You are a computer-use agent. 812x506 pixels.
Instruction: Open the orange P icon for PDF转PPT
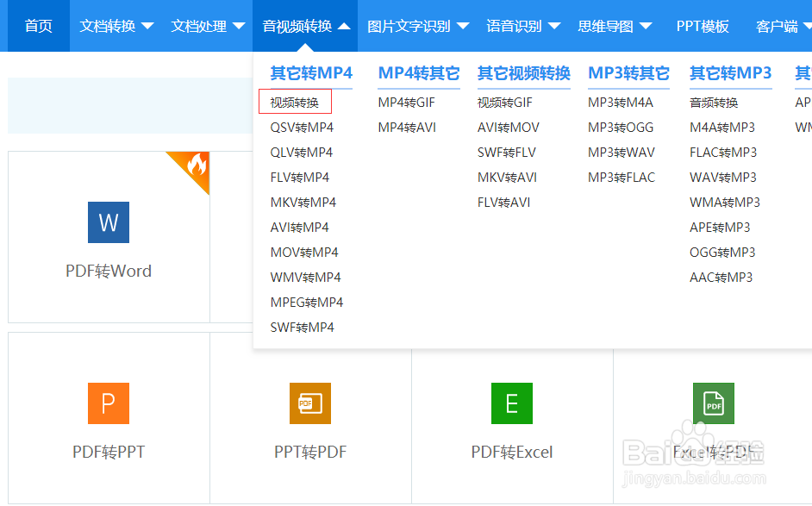[x=109, y=403]
